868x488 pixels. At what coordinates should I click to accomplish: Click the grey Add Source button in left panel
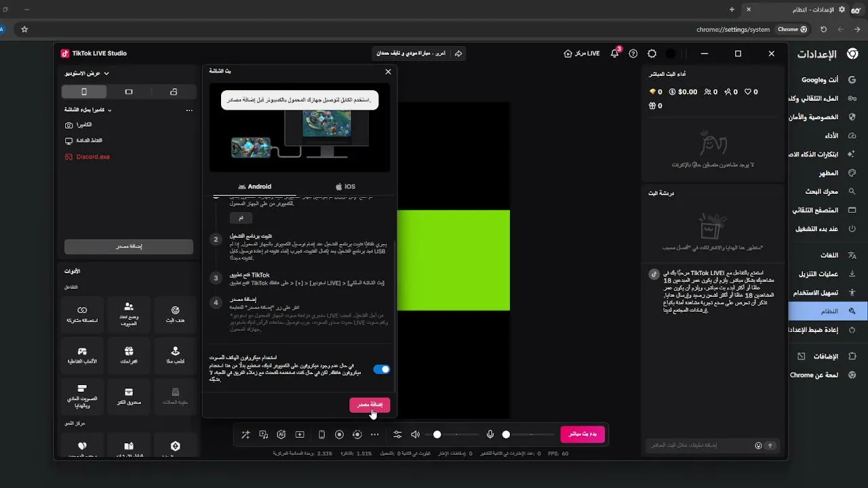click(129, 247)
